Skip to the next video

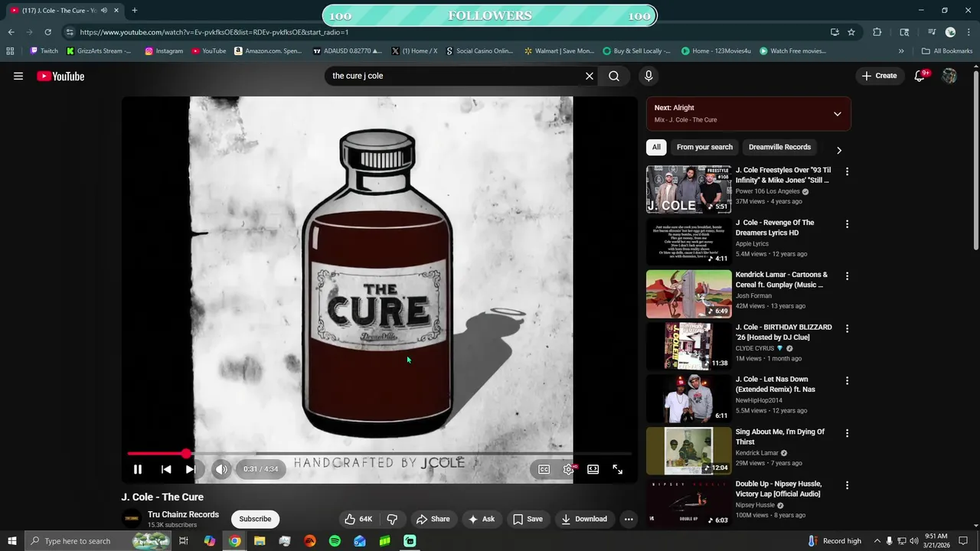191,469
